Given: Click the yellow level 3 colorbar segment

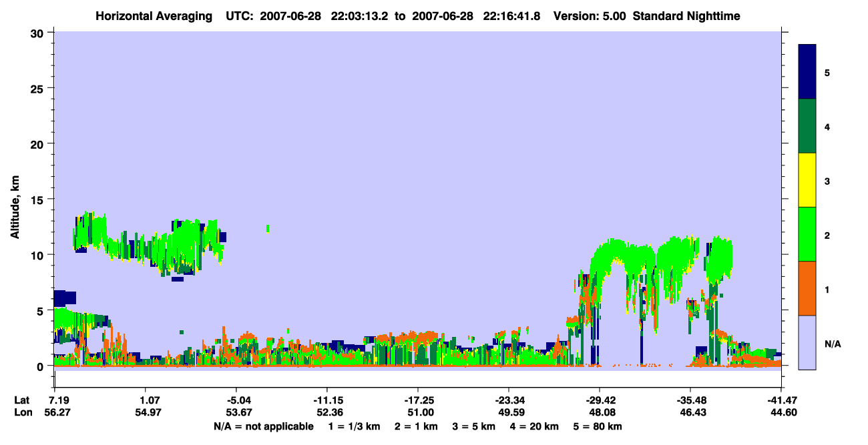Looking at the screenshot, I should point(807,180).
